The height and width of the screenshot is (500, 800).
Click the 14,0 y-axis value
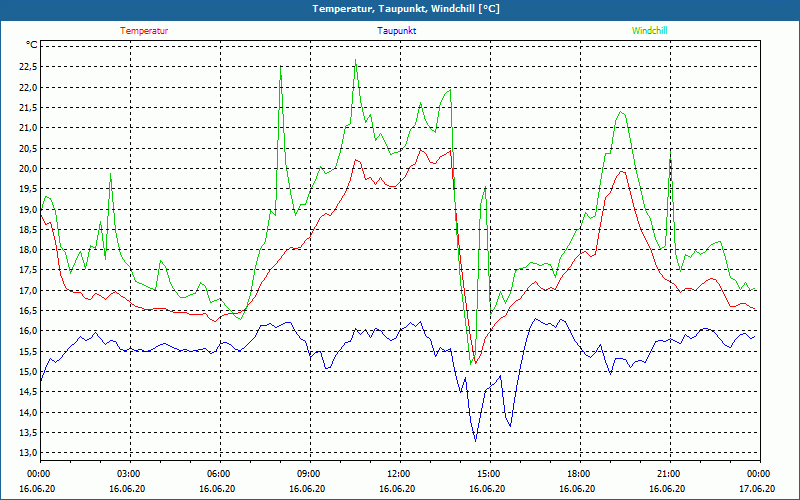click(x=29, y=413)
